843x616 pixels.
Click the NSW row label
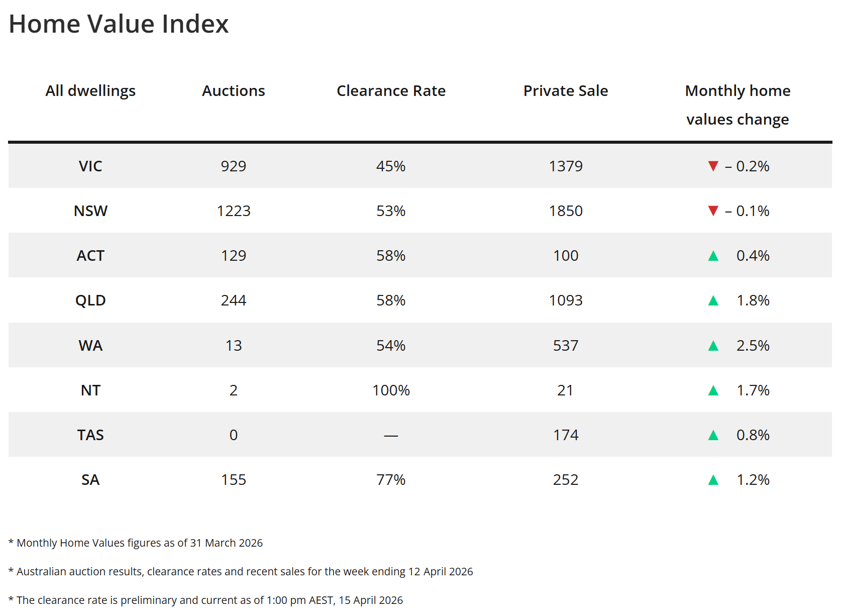pyautogui.click(x=90, y=211)
